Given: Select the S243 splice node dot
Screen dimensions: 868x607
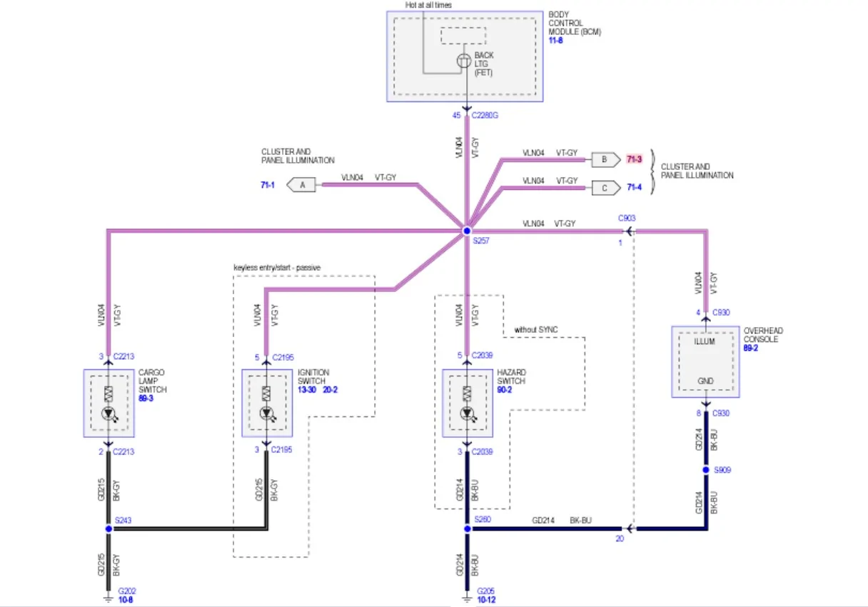Looking at the screenshot, I should tap(108, 529).
